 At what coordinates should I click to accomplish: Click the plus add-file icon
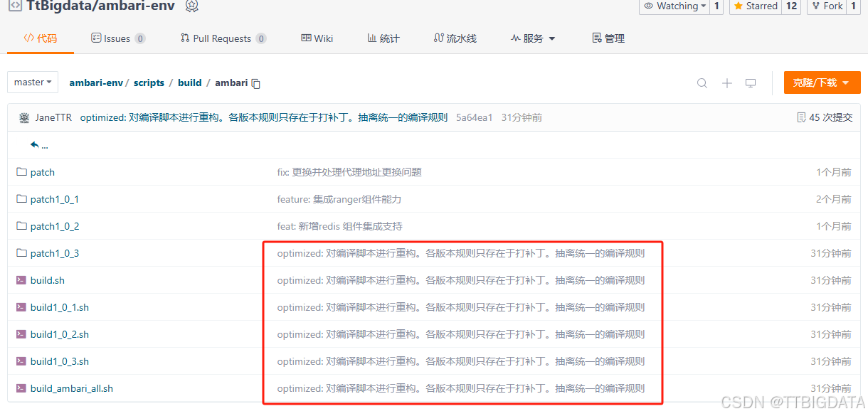coord(726,83)
